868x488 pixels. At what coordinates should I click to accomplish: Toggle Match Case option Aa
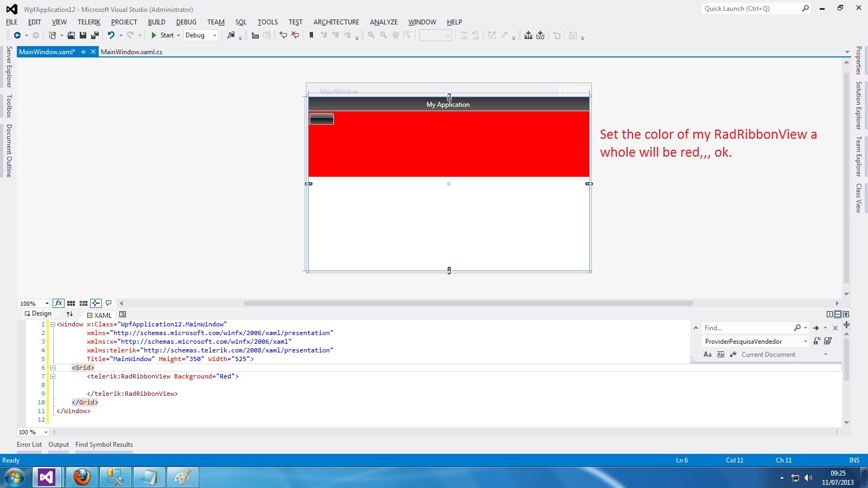707,355
